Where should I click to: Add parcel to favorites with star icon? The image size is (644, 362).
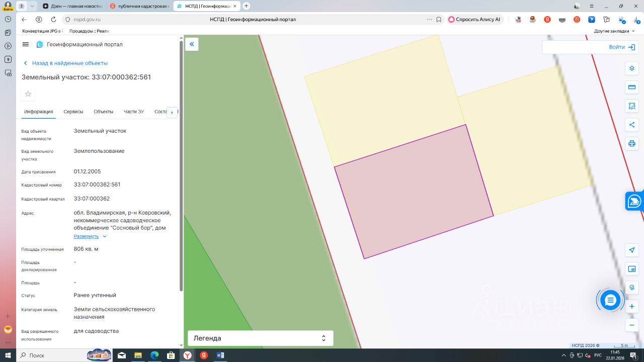click(28, 94)
